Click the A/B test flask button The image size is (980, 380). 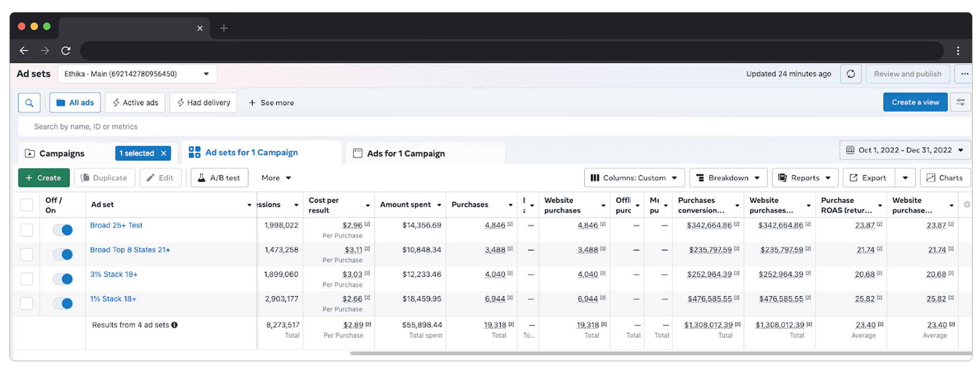coord(219,178)
